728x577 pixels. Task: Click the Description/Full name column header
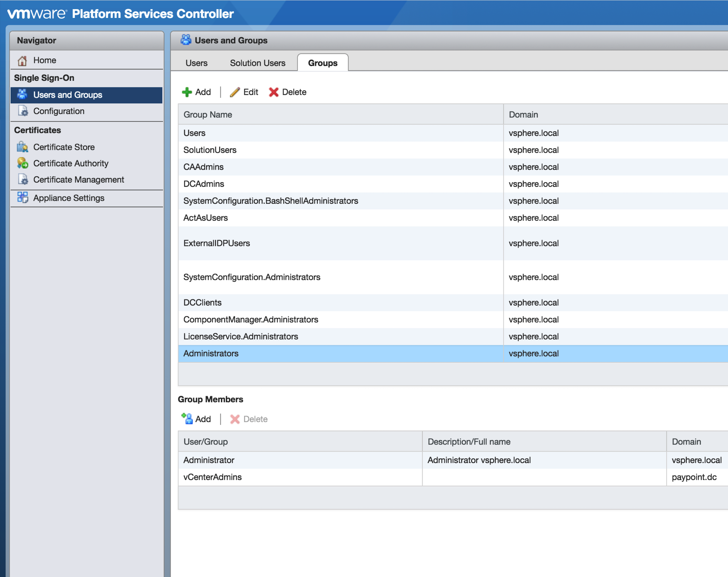pyautogui.click(x=469, y=442)
